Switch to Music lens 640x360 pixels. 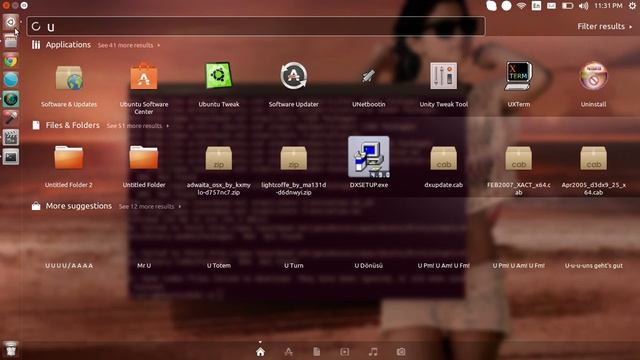373,352
